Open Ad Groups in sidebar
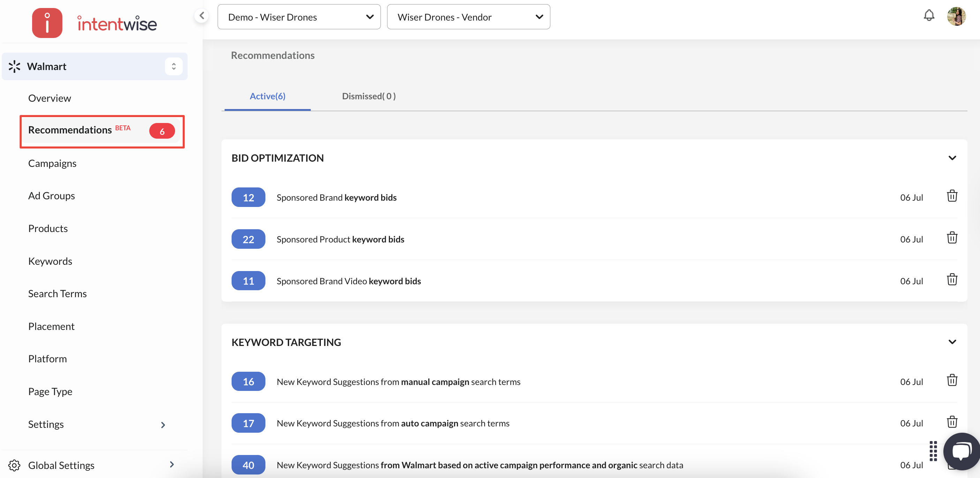The height and width of the screenshot is (478, 980). (51, 196)
